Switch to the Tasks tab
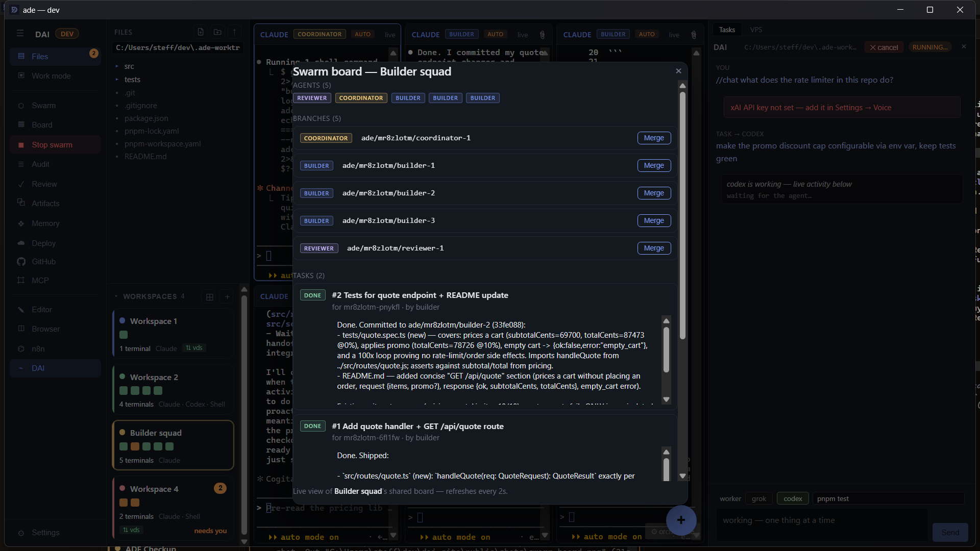Viewport: 980px width, 551px height. 727,30
